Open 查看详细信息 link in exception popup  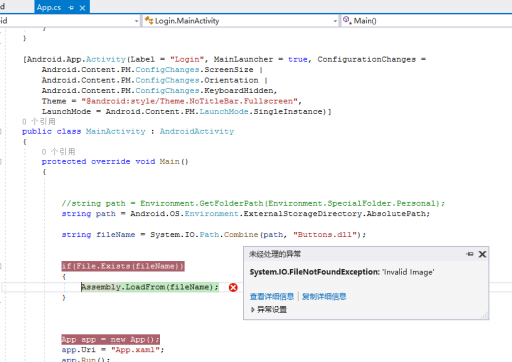tap(272, 296)
